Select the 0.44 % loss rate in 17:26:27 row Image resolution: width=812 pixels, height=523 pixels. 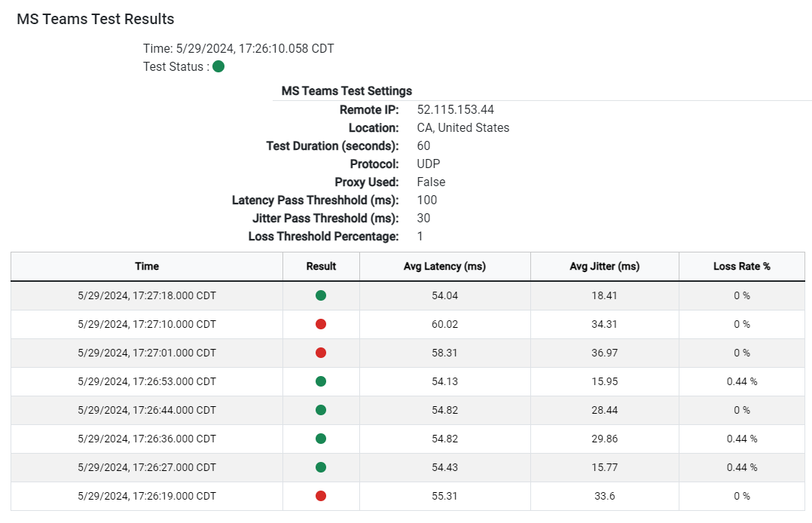tap(742, 467)
